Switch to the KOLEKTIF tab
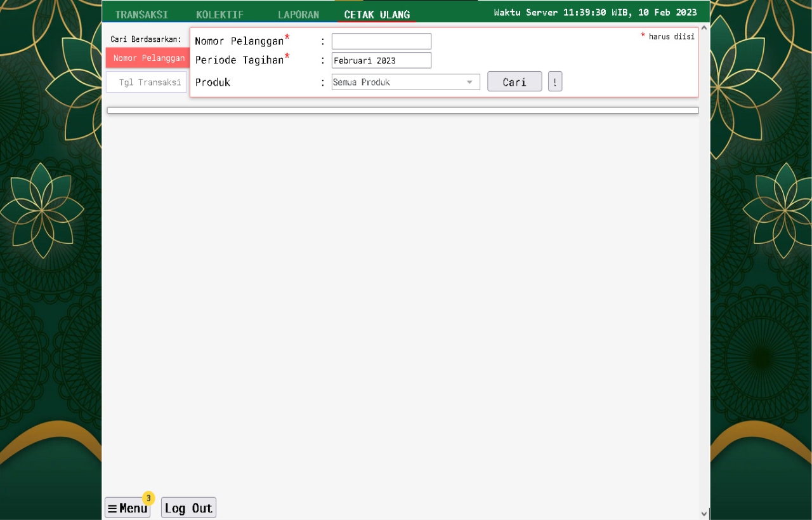Image resolution: width=812 pixels, height=520 pixels. (x=219, y=14)
